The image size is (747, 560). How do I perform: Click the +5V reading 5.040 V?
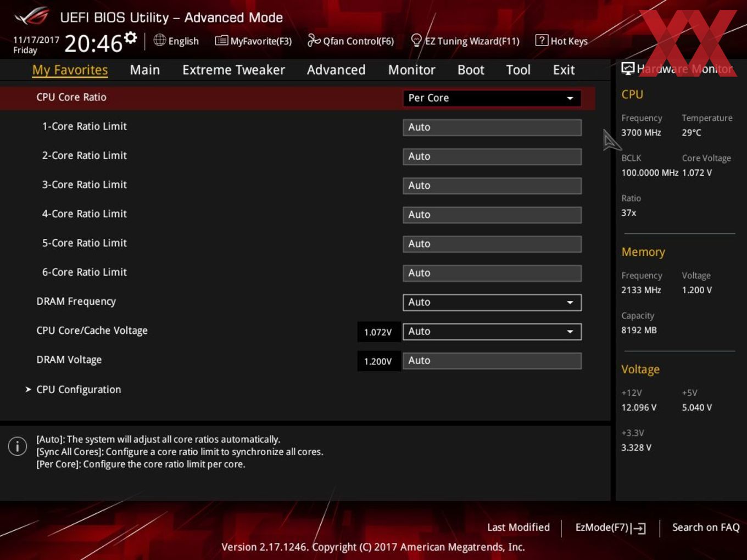point(697,407)
